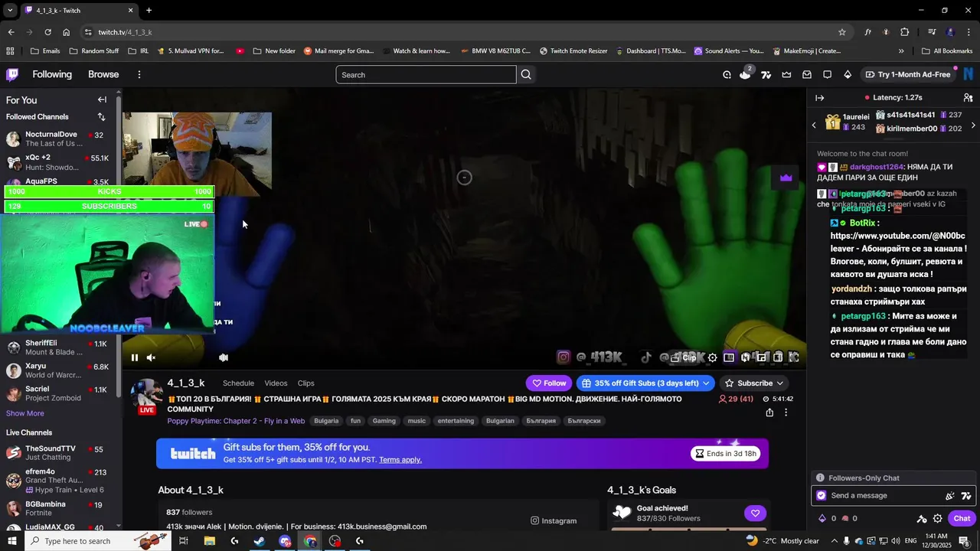
Task: Toggle theatre mode in player
Action: [778, 357]
